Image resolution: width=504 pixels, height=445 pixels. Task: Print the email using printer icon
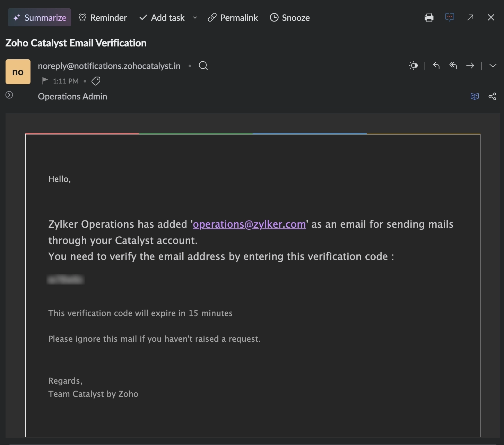[x=429, y=17]
